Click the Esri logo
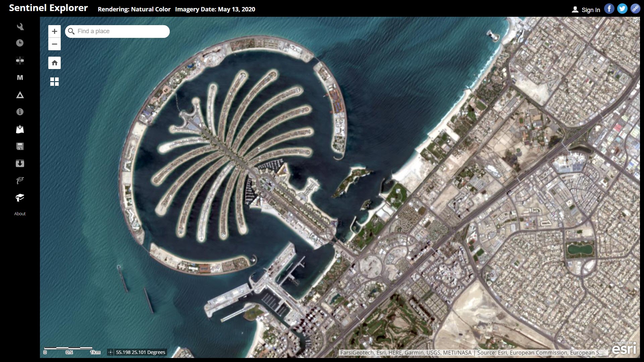The width and height of the screenshot is (644, 362). pyautogui.click(x=624, y=348)
